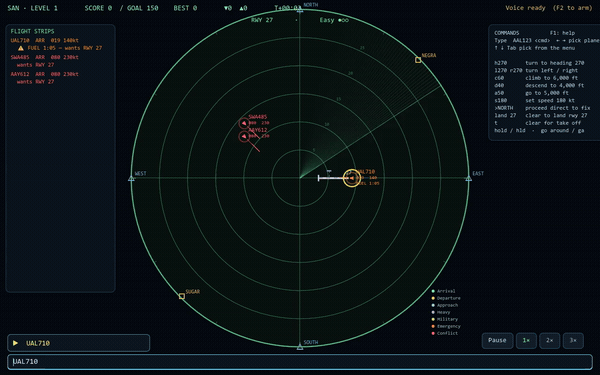
Task: Click the Conflict legend dot
Action: coord(433,333)
